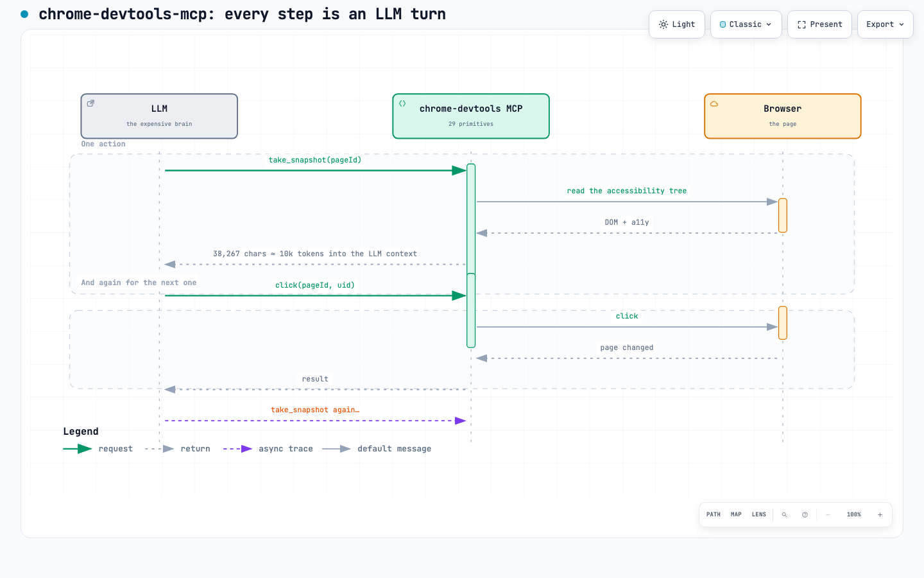Click the 'take_snapshot again…' label
The image size is (924, 578).
[x=315, y=410]
